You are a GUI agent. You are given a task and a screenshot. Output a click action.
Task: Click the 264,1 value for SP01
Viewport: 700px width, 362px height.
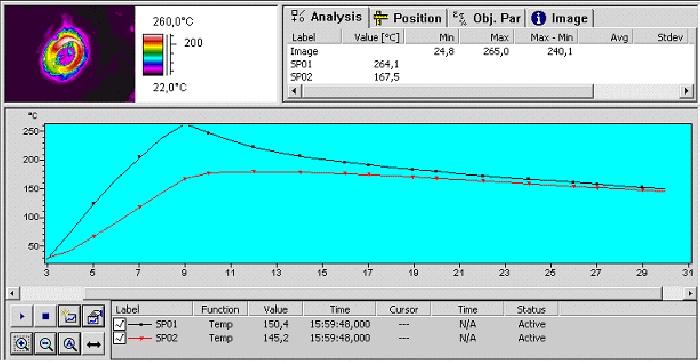click(386, 64)
